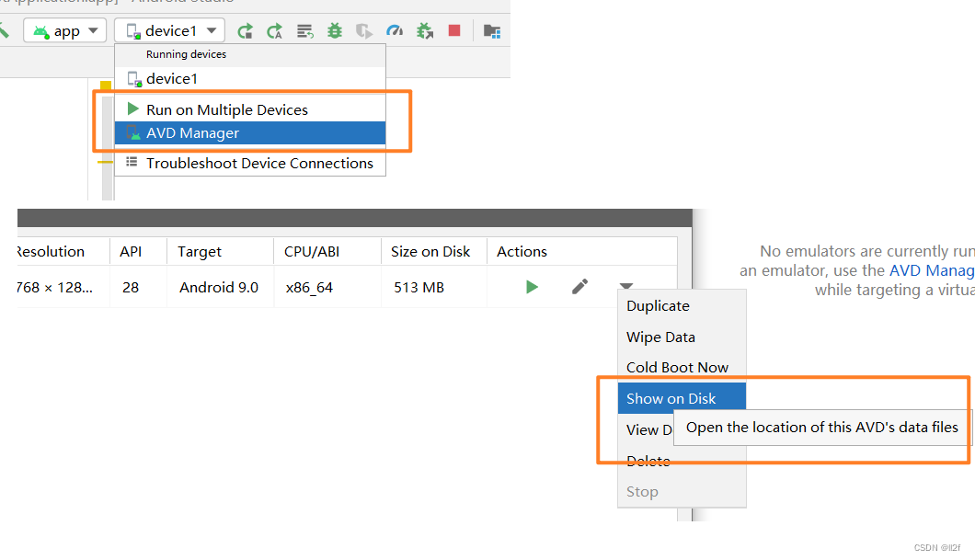975x560 pixels.
Task: Click the Attach Debugger to Process icon
Action: [x=425, y=30]
